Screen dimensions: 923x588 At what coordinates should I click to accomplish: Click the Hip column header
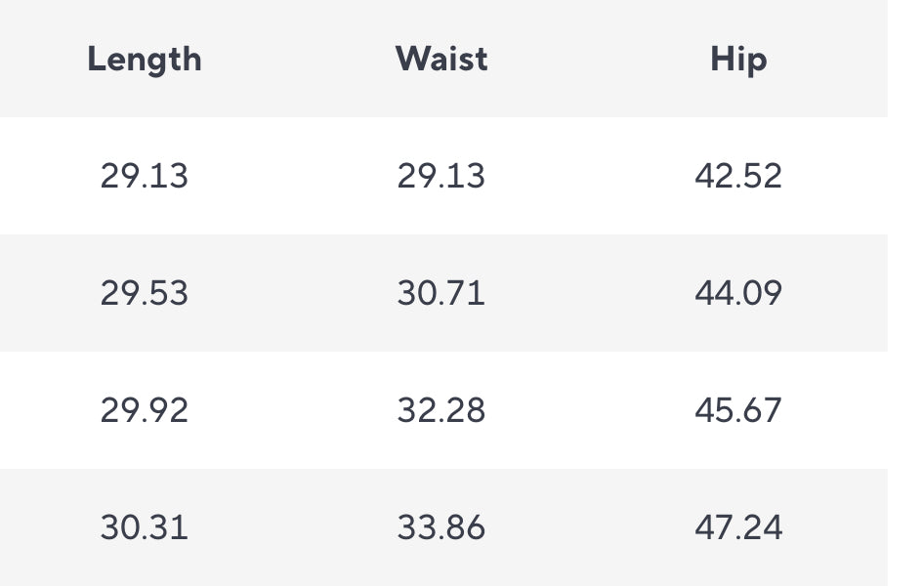[738, 61]
